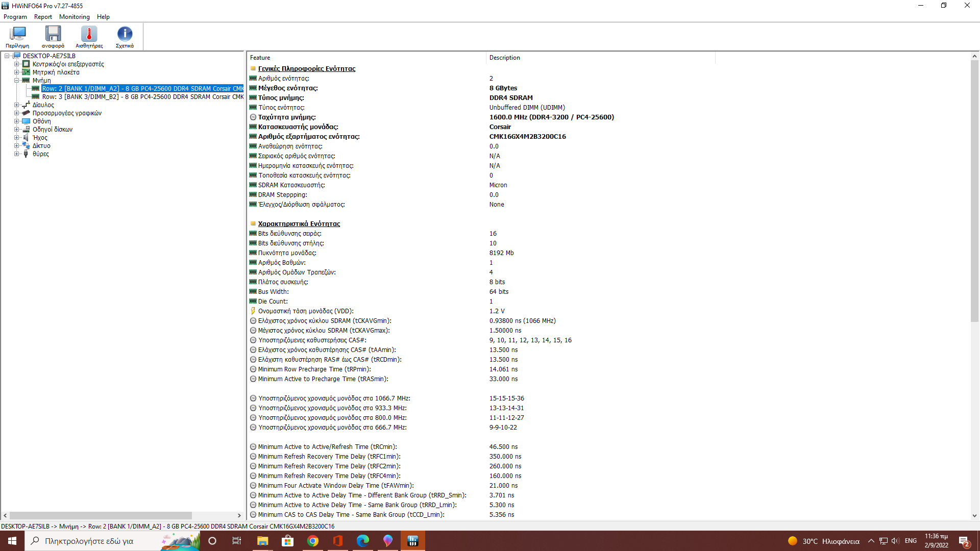Select the Μητρική πλακέτα tree item

coord(56,72)
